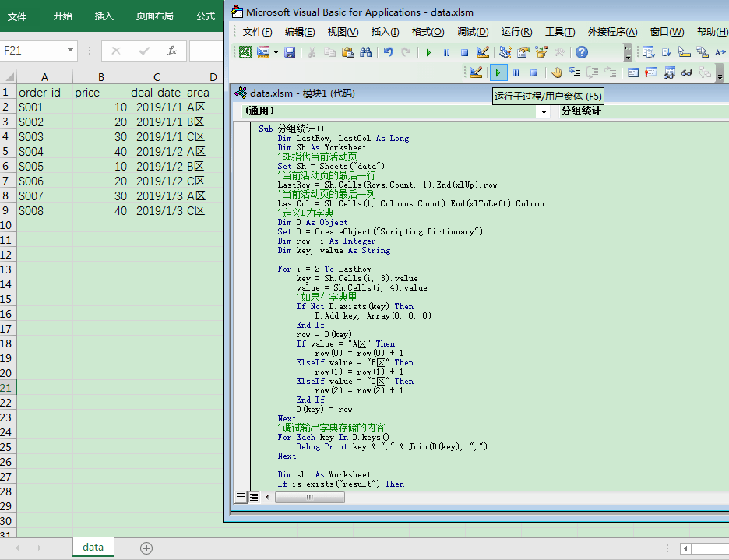Click the code window horizontal scrollbar thumb
The image size is (729, 560).
tap(309, 496)
